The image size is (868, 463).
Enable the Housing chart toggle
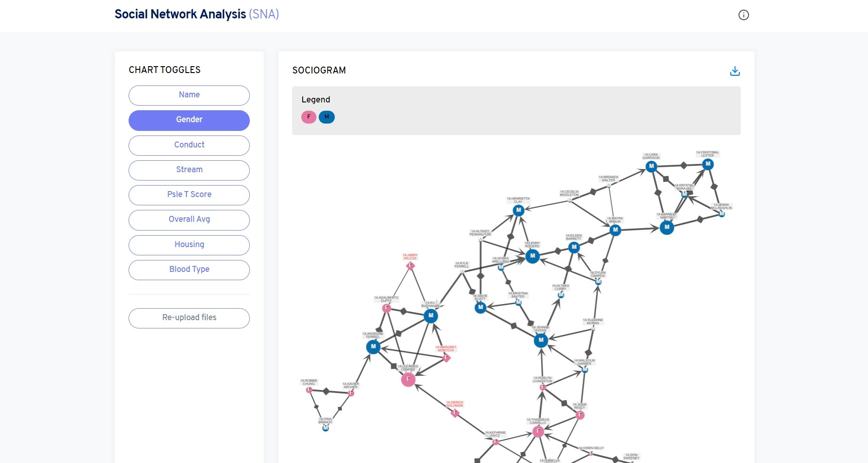coord(189,245)
